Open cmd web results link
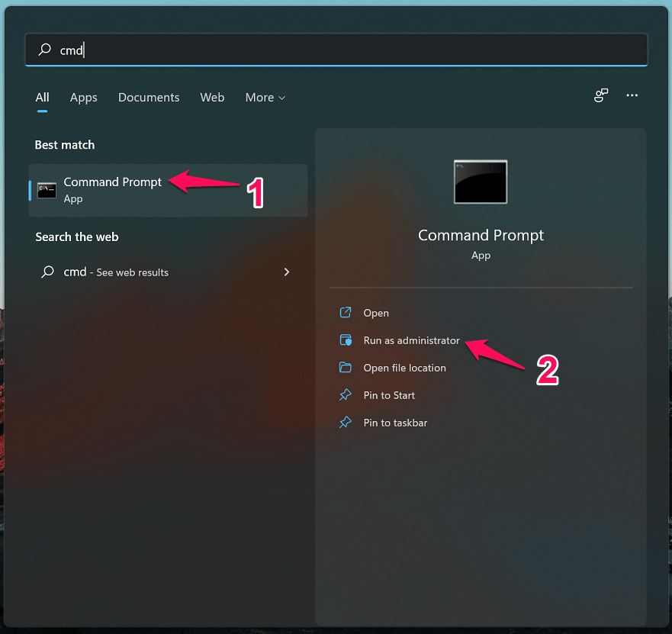 (x=116, y=272)
